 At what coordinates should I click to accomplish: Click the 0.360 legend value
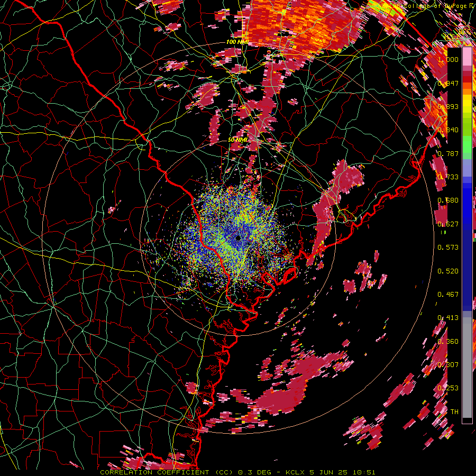[x=448, y=341]
